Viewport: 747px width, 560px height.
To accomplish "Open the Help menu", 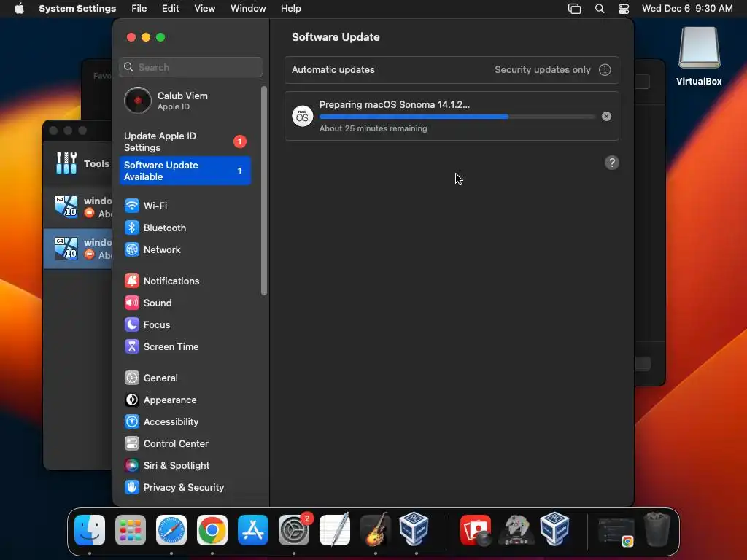I will pos(290,9).
